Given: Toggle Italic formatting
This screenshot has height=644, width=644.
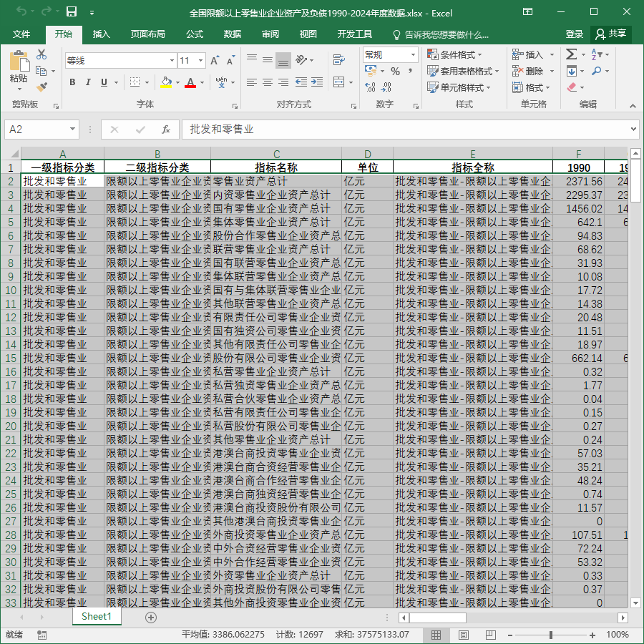Looking at the screenshot, I should [88, 82].
